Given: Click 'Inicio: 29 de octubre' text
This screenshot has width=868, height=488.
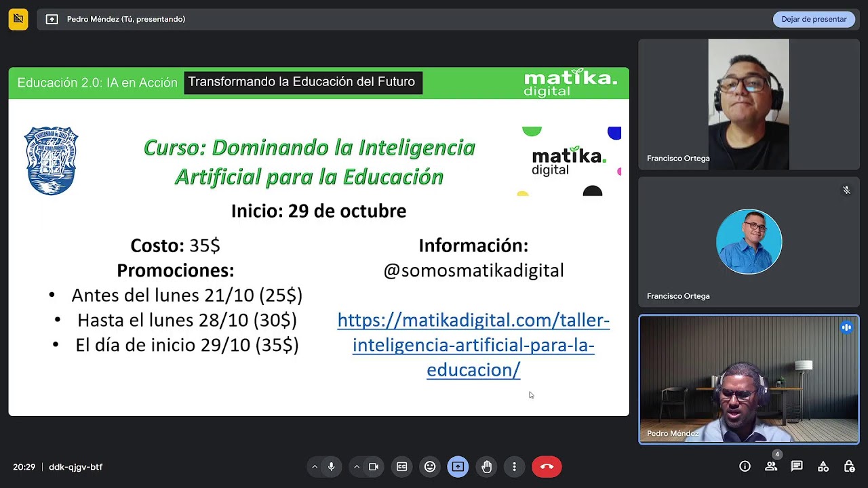Looking at the screenshot, I should (x=319, y=211).
